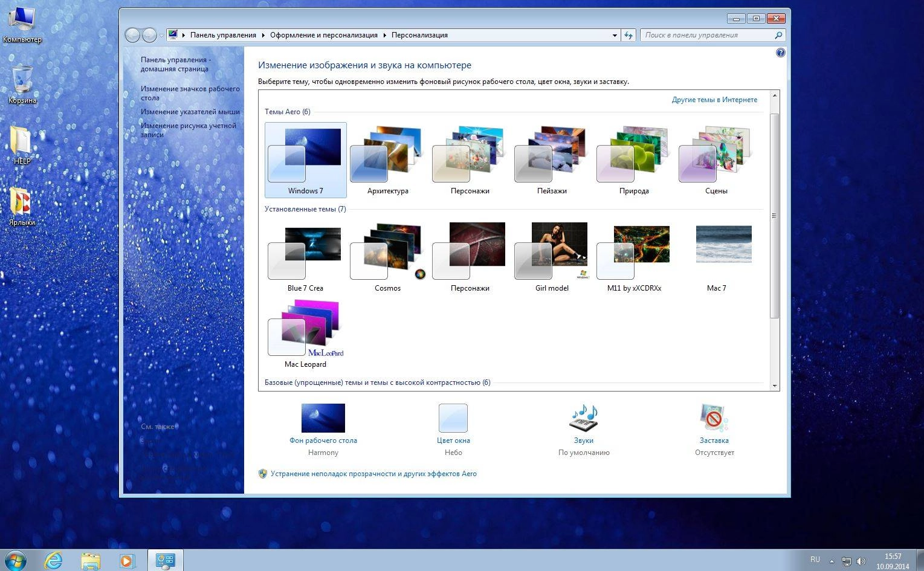
Task: Select the Girl model theme
Action: pos(552,257)
